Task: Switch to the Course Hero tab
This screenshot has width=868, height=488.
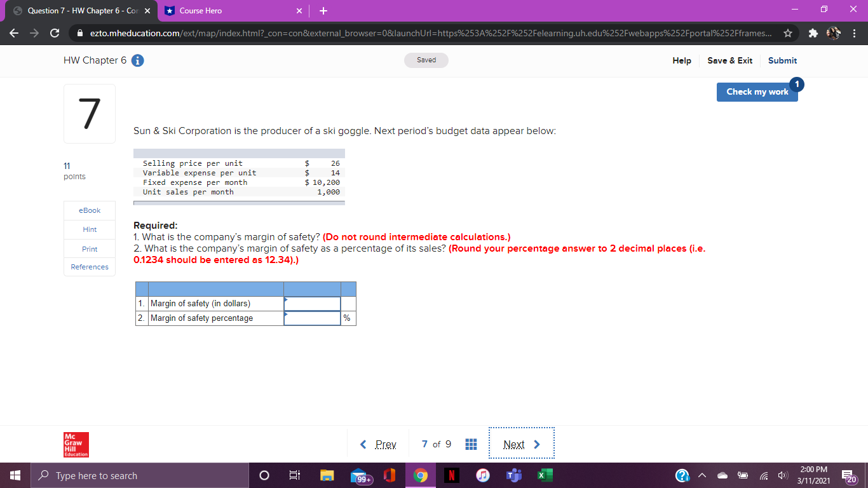Action: [x=232, y=11]
